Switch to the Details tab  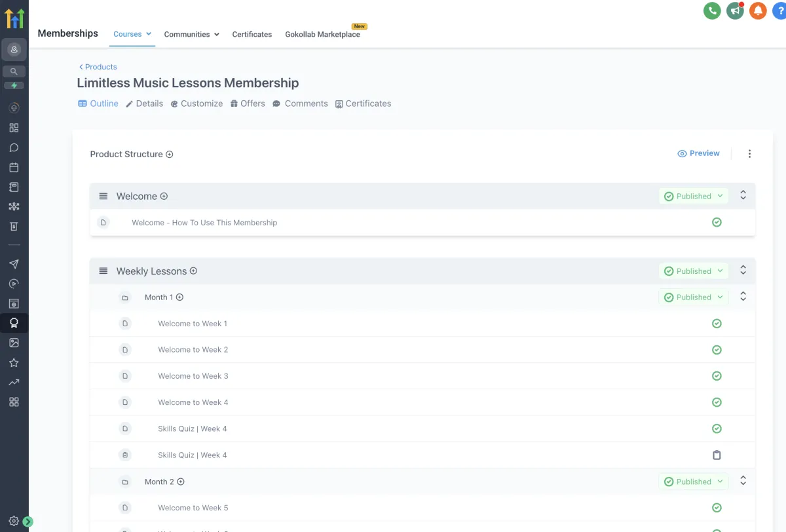coord(144,104)
